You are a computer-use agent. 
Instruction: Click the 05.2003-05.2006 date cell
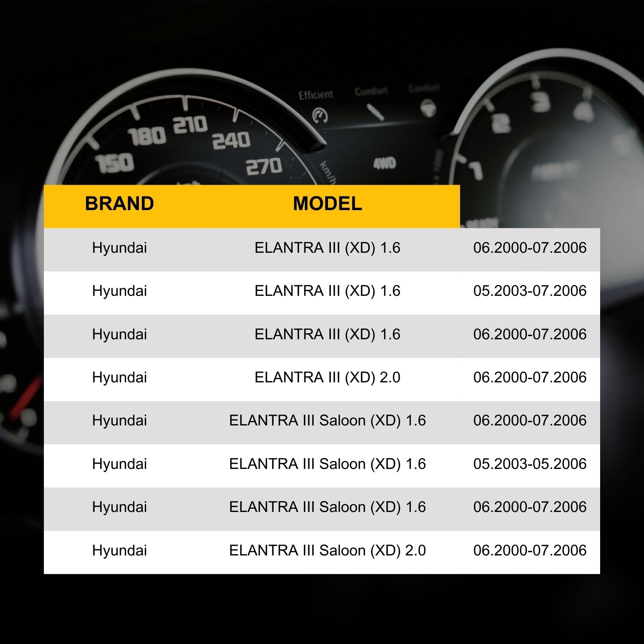tap(530, 464)
